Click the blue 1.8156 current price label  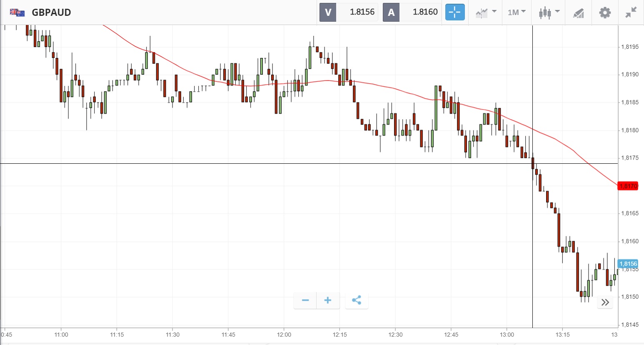(x=628, y=264)
